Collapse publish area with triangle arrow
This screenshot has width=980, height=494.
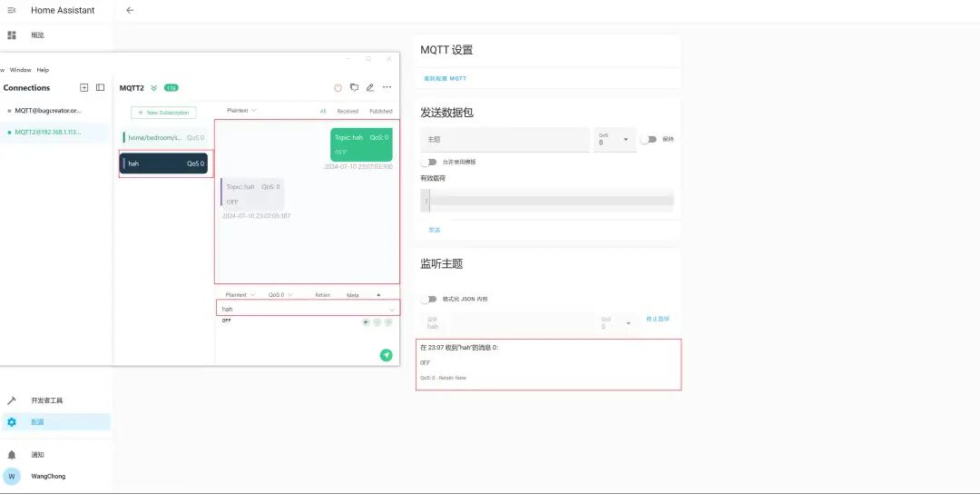tap(378, 295)
